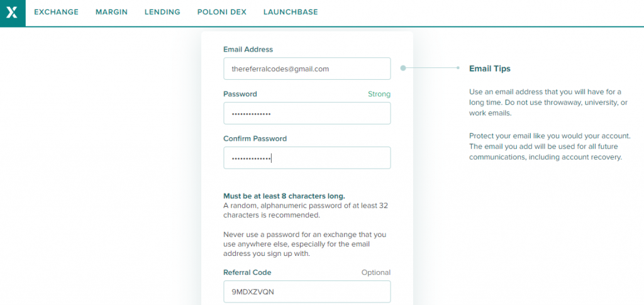Click the Strong password strength indicator

pyautogui.click(x=379, y=94)
